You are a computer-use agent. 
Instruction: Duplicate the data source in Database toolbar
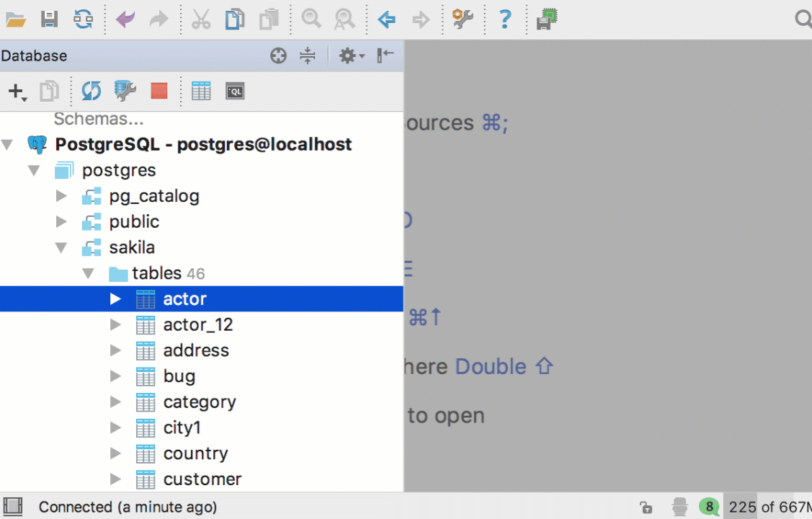[49, 91]
